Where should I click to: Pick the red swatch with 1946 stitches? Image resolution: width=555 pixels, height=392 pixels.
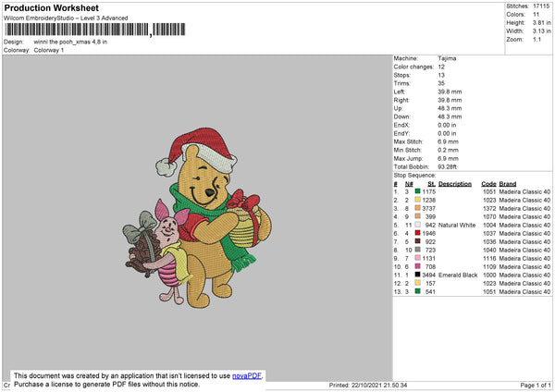tap(418, 233)
